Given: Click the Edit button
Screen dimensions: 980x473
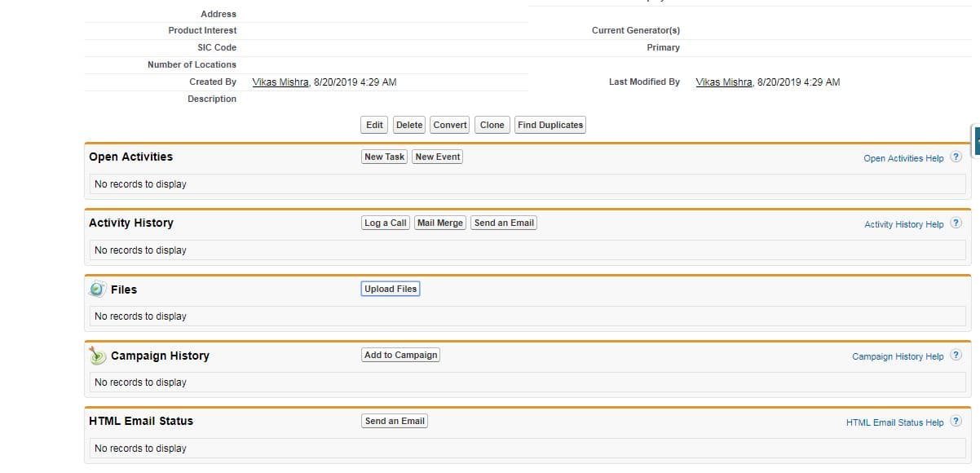Looking at the screenshot, I should pyautogui.click(x=374, y=125).
